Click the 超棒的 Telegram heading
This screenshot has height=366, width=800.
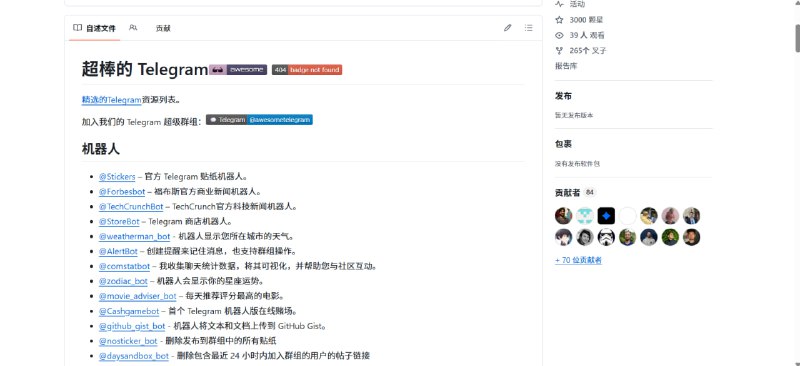(145, 69)
